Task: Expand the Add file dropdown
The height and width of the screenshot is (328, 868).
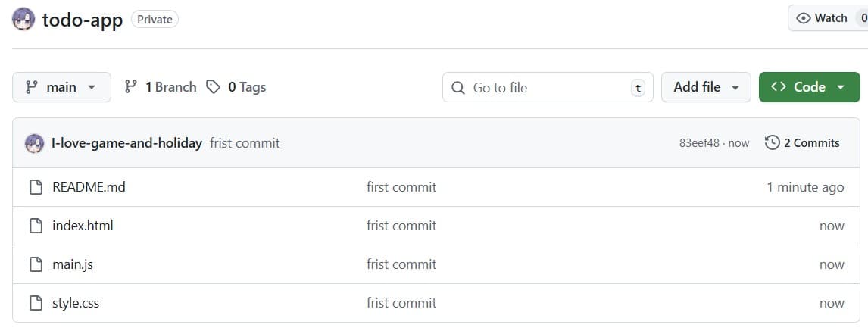Action: tap(705, 87)
